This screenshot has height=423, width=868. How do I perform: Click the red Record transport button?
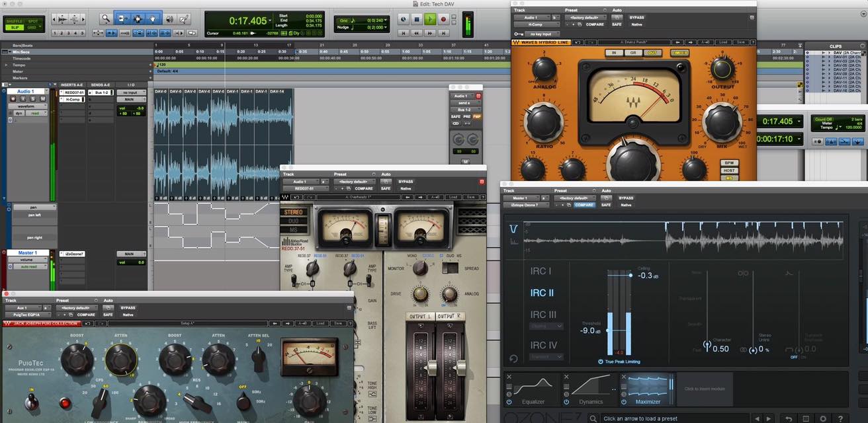(x=445, y=19)
